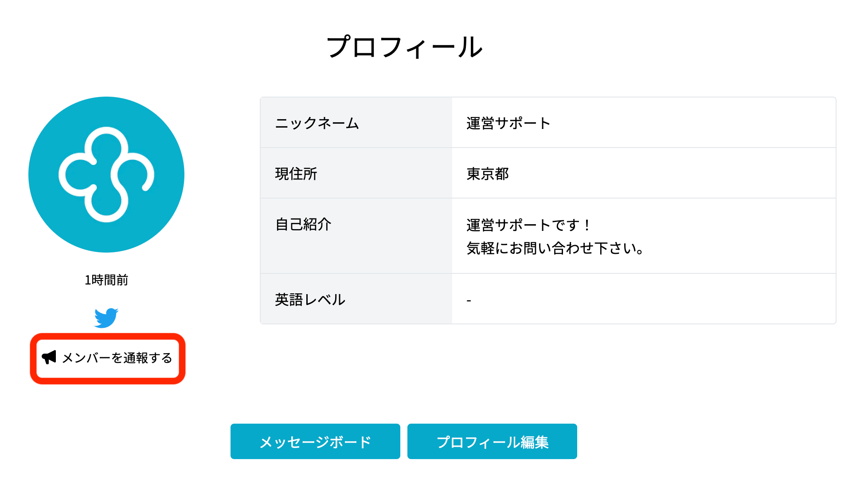Select the ニックネーム table row

coord(317,123)
